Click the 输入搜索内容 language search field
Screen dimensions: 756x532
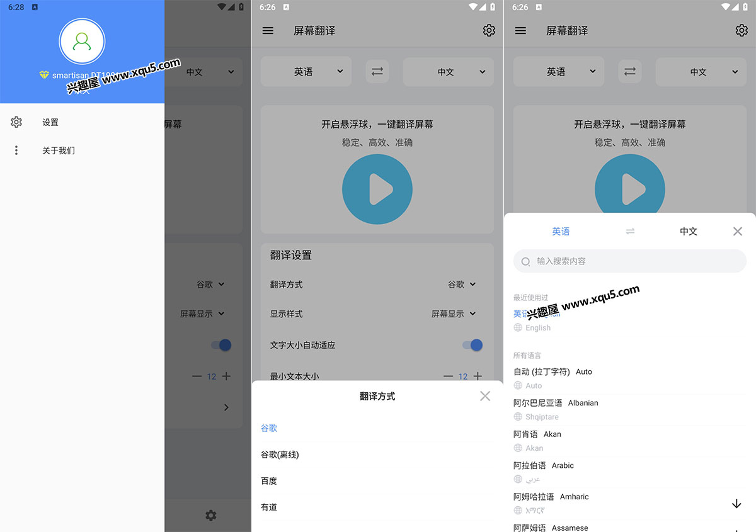tap(630, 261)
